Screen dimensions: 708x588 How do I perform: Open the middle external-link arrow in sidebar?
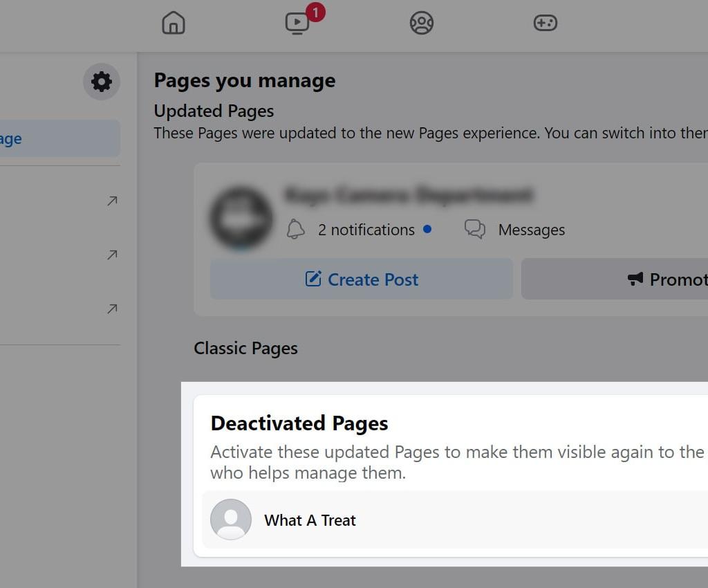[112, 255]
